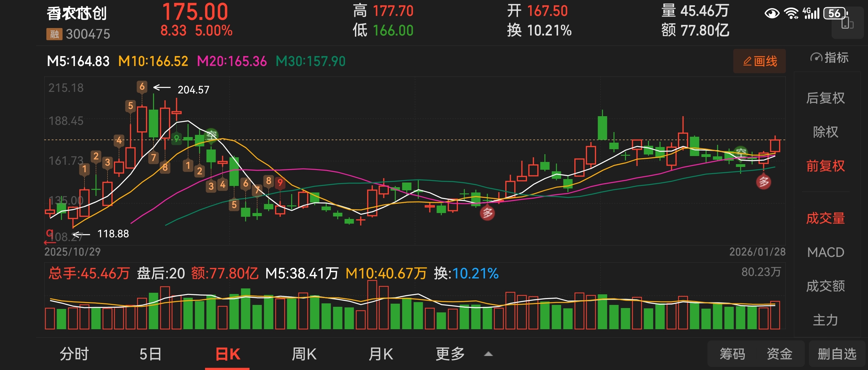
Task: Select 后复权 price adjustment option
Action: click(x=825, y=98)
